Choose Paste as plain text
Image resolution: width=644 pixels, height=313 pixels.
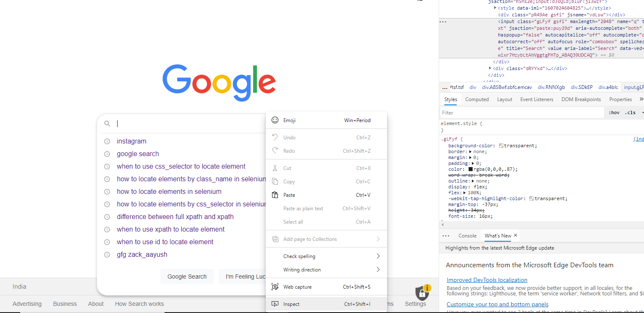[303, 209]
